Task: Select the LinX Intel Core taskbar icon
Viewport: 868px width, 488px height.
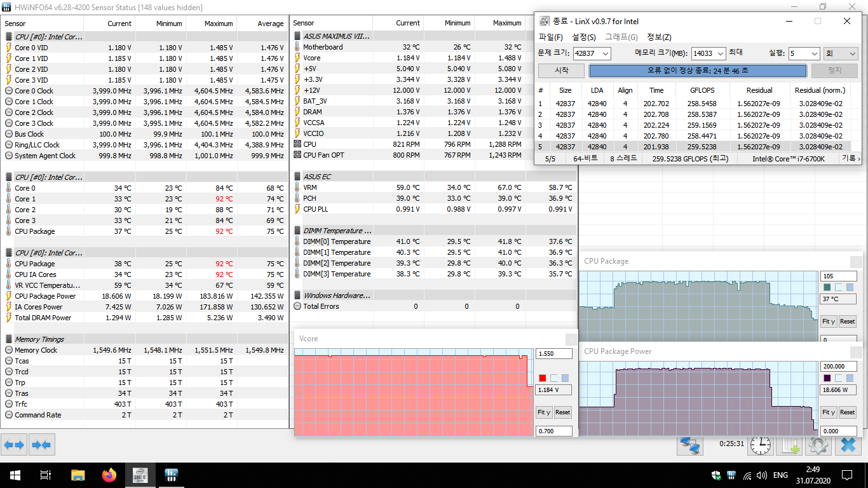Action: pos(140,475)
